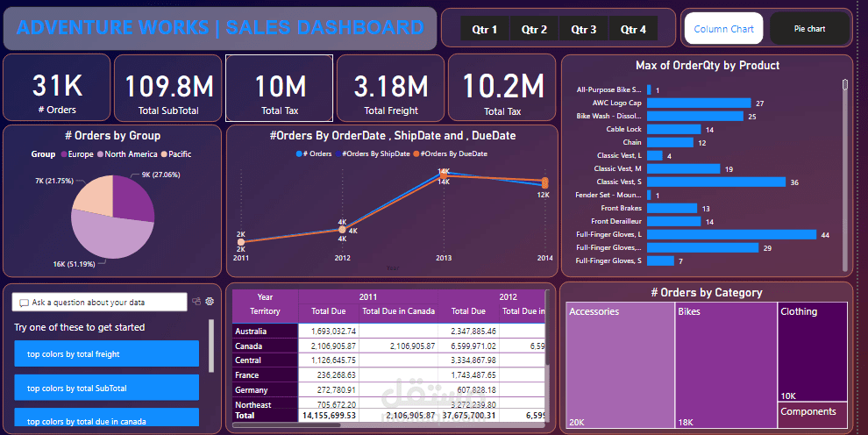Click the Territory header cell

click(265, 311)
